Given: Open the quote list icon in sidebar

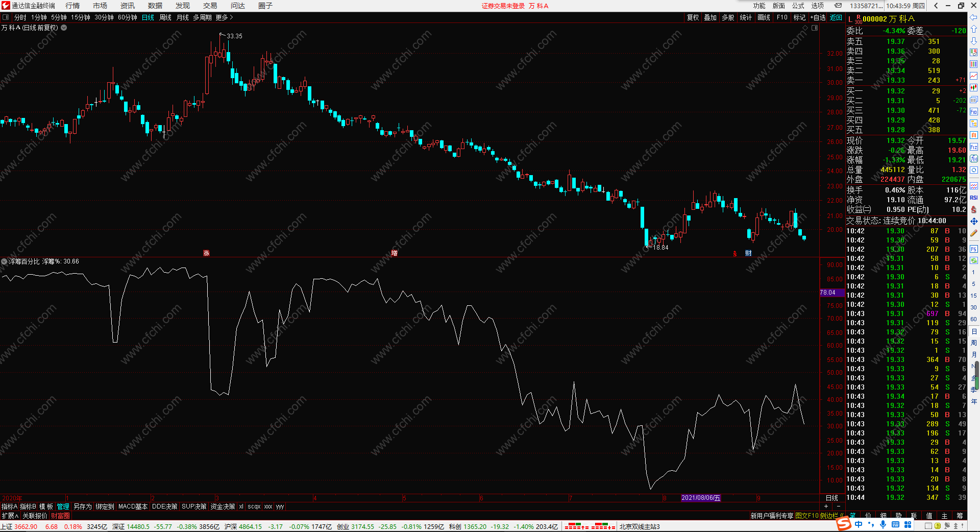Looking at the screenshot, I should click(x=973, y=52).
